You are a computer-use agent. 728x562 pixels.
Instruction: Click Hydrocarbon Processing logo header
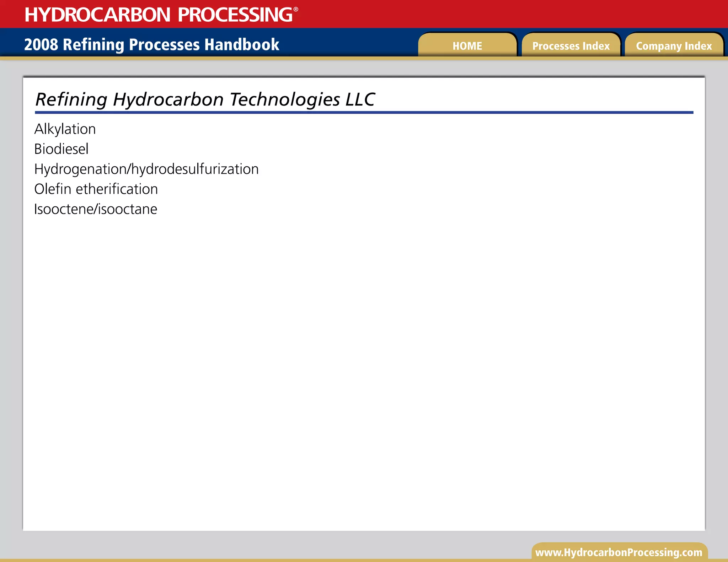pyautogui.click(x=161, y=15)
